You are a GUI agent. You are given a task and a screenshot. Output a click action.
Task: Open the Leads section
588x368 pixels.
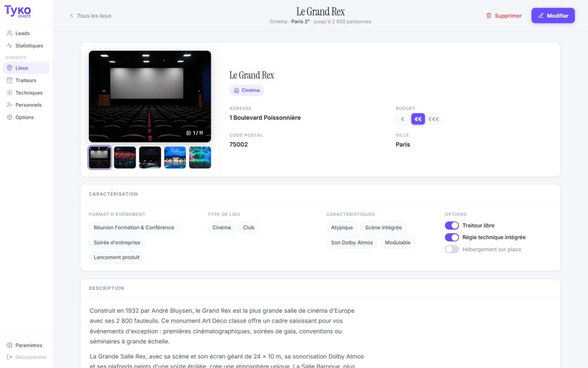click(26, 33)
